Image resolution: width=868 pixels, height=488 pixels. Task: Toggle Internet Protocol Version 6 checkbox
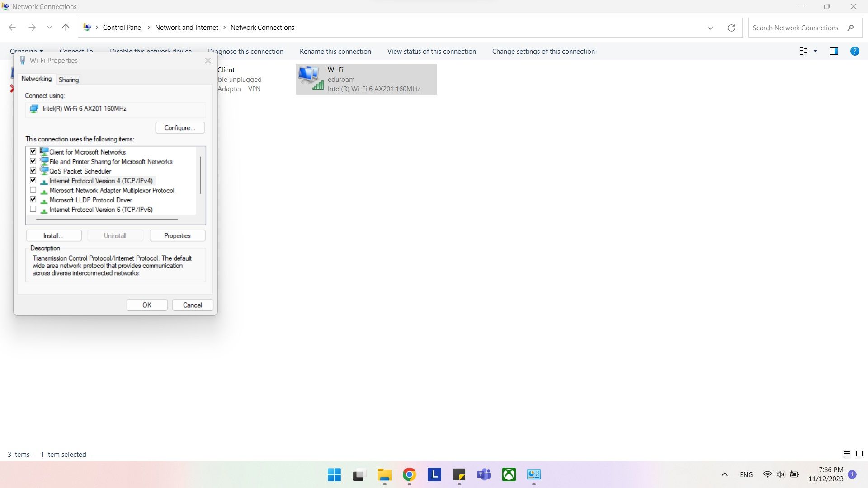(x=33, y=209)
